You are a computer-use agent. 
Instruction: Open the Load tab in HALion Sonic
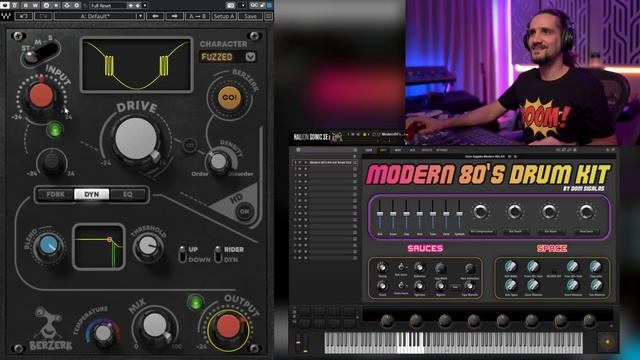[x=369, y=150]
